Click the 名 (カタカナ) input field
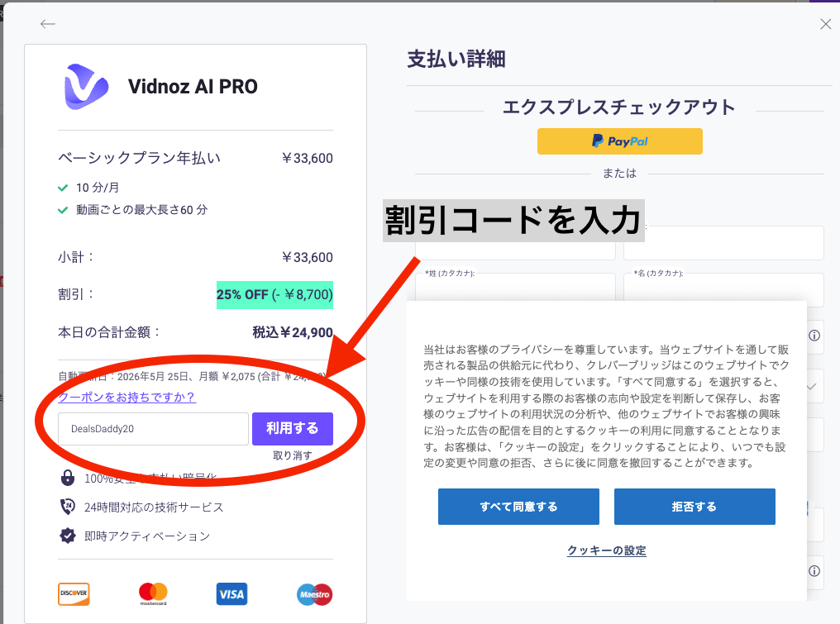Screen dimensions: 840x624 pos(723,290)
